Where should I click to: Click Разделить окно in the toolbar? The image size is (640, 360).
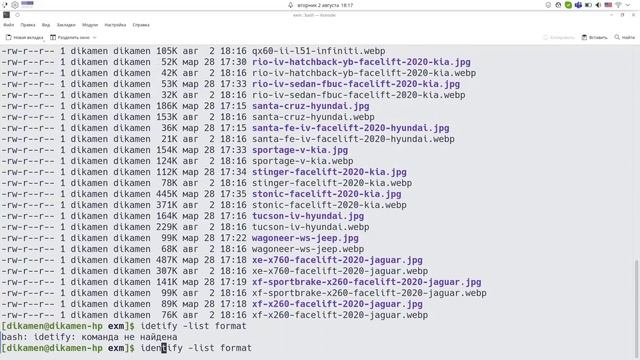(x=70, y=38)
